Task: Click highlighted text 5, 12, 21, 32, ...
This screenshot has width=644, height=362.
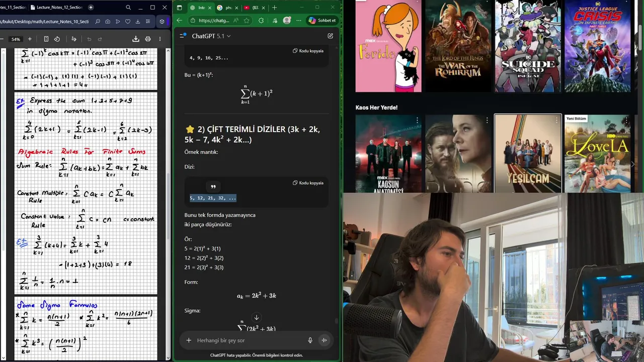Action: coord(213,198)
